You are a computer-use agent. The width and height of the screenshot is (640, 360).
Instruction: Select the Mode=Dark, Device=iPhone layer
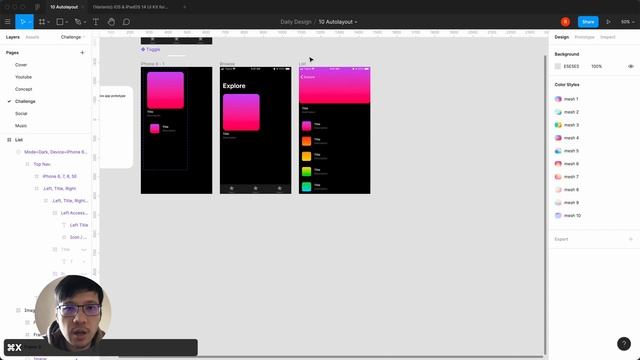[56, 152]
